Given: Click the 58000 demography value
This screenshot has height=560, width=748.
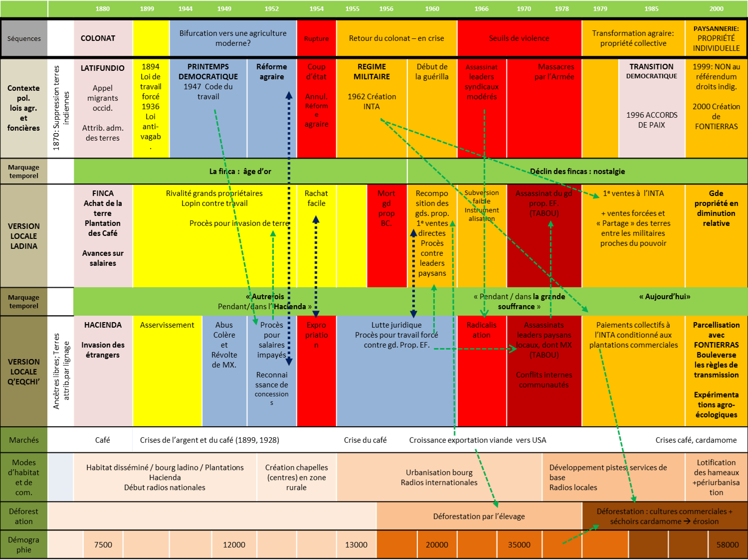Looking at the screenshot, I should 727,545.
